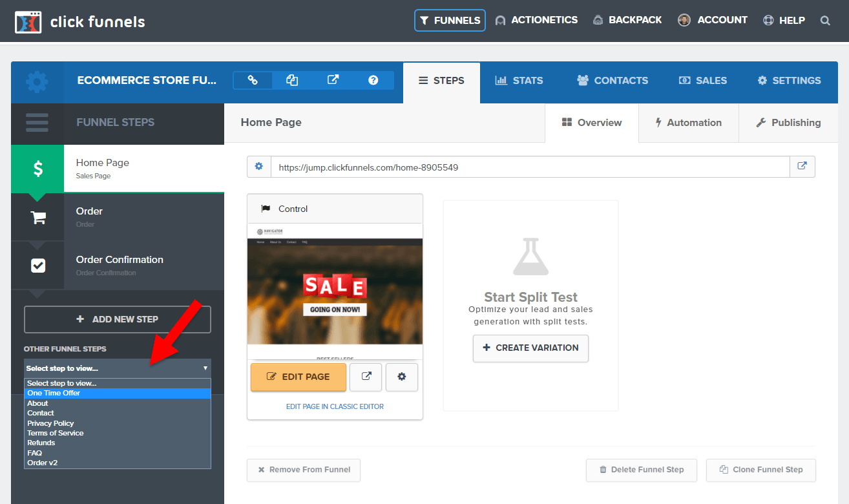This screenshot has height=504, width=849.
Task: Click Remove From Funnel button
Action: point(304,470)
